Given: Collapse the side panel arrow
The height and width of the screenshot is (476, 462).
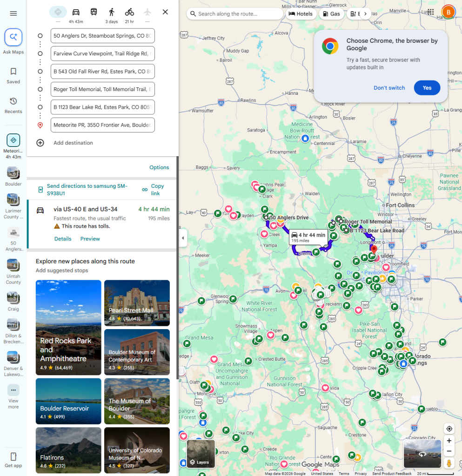Looking at the screenshot, I should pos(183,238).
